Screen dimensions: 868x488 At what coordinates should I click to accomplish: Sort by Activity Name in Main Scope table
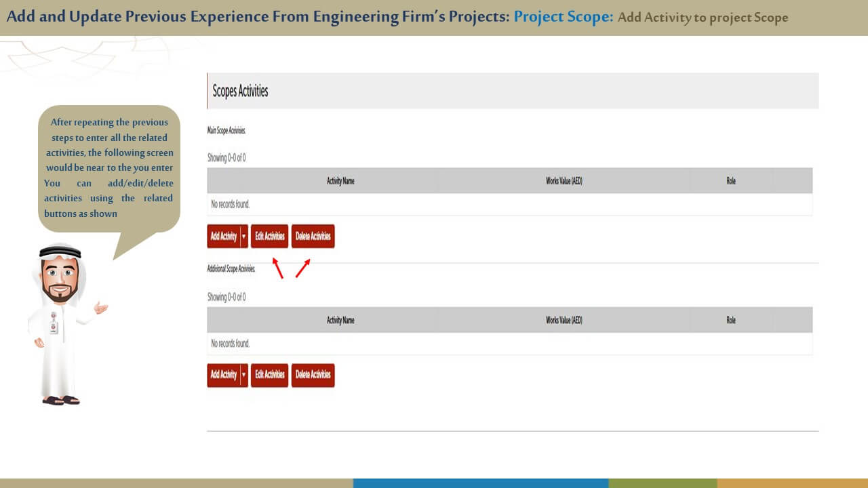(340, 181)
